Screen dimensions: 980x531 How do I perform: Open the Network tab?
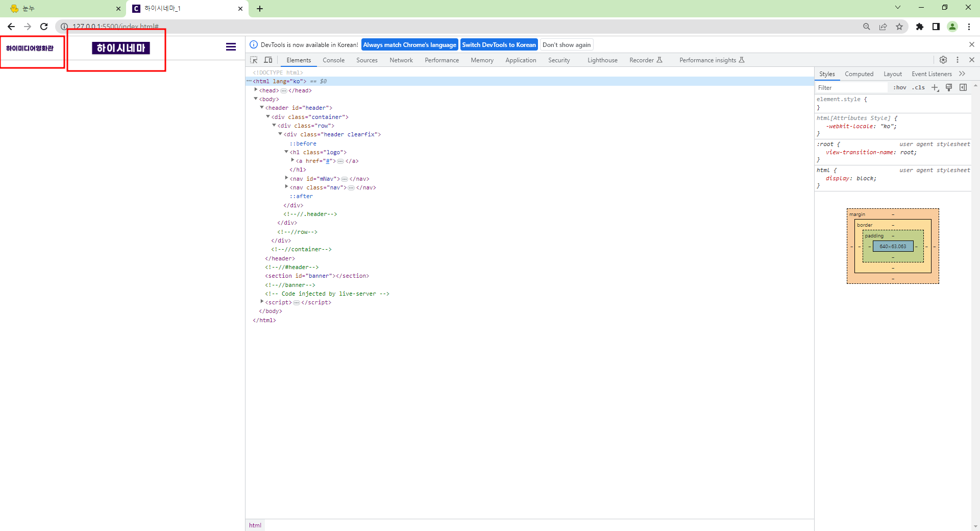tap(401, 60)
